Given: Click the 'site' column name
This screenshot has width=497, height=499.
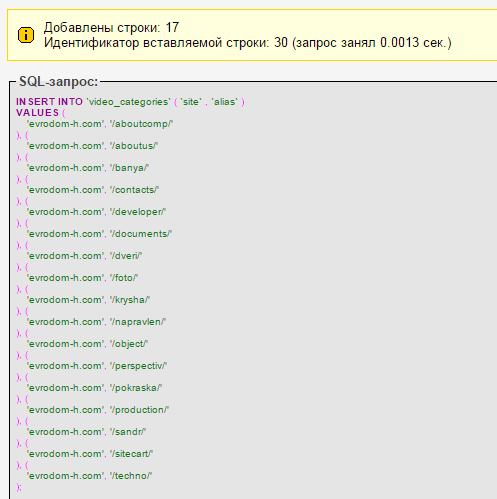Looking at the screenshot, I should click(191, 102).
